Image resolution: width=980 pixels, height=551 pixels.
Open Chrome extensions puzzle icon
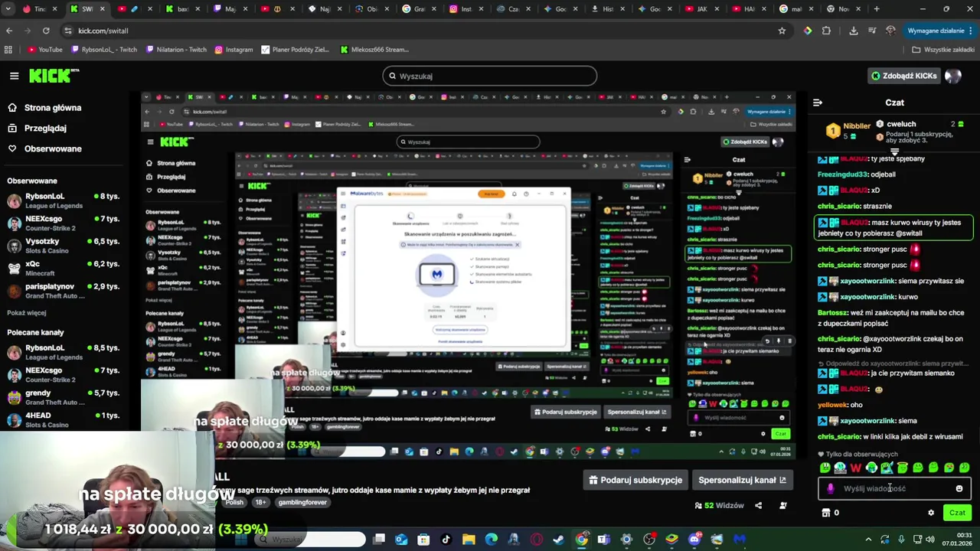tap(826, 31)
